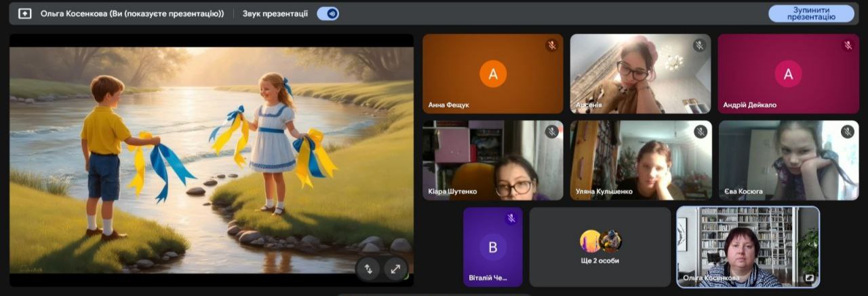The image size is (868, 296).
Task: Select Єва Косюга's video tile
Action: 788,160
